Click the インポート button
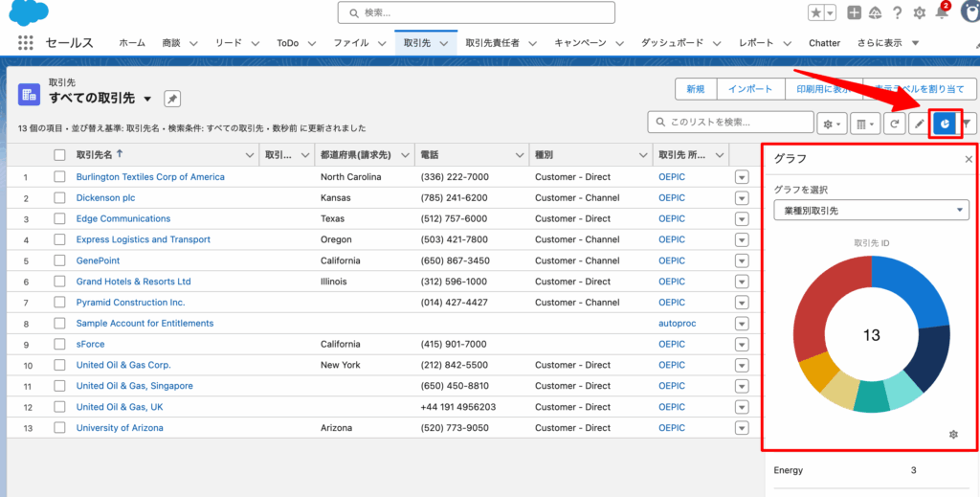 [750, 89]
